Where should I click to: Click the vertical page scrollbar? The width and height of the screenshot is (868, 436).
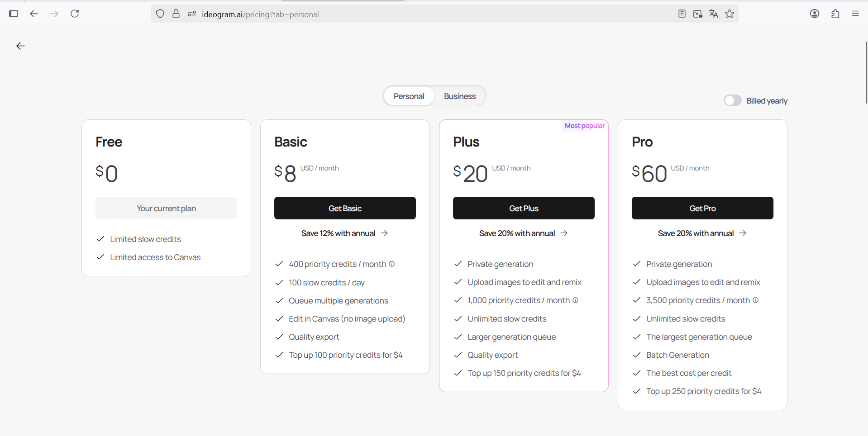(866, 72)
